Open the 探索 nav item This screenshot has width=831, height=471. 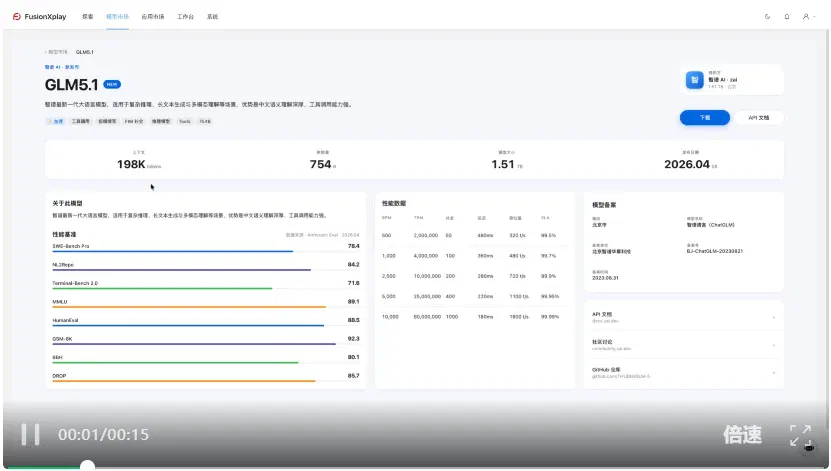coord(87,17)
